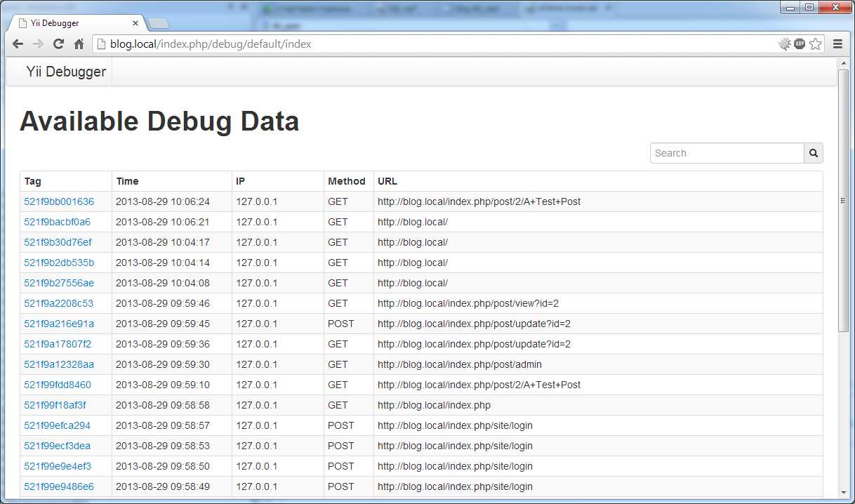Open debug tag 521f9b2db535b
855x504 pixels.
(x=59, y=263)
